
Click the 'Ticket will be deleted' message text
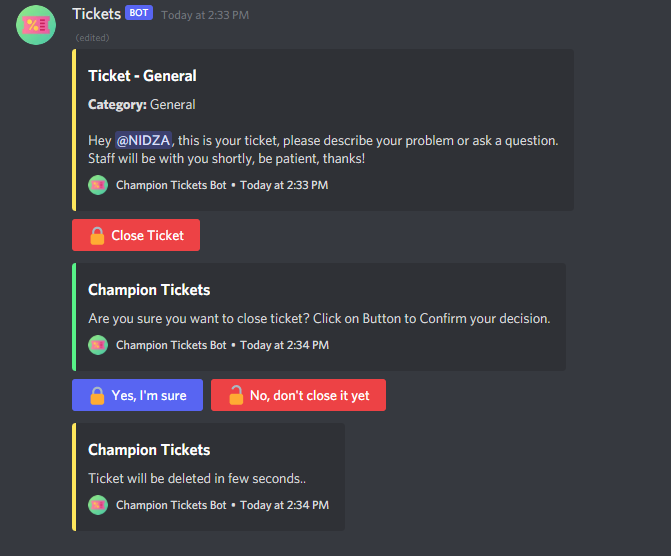click(x=196, y=478)
